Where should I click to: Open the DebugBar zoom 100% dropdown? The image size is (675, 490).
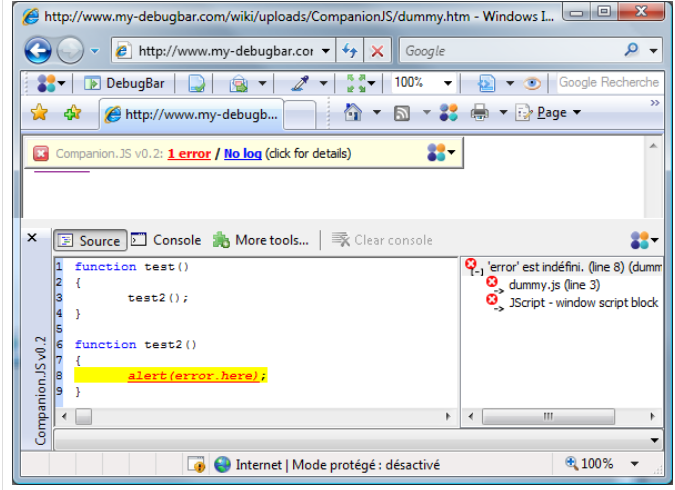coord(447,84)
